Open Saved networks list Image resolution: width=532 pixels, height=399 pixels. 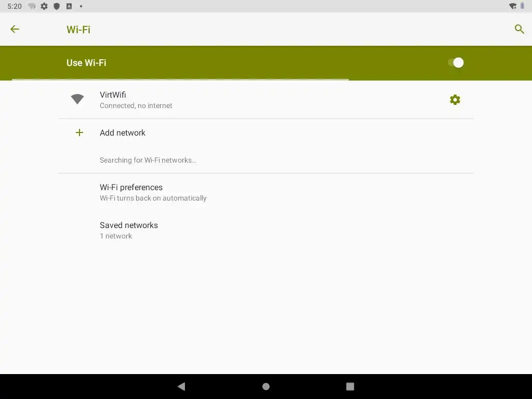(266, 230)
